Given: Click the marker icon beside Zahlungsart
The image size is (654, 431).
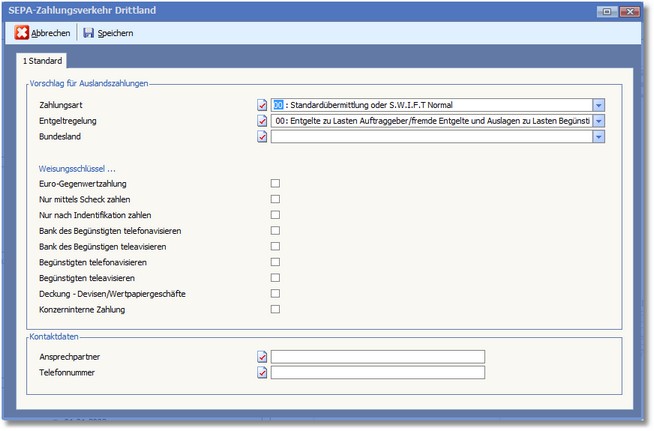Looking at the screenshot, I should (262, 104).
